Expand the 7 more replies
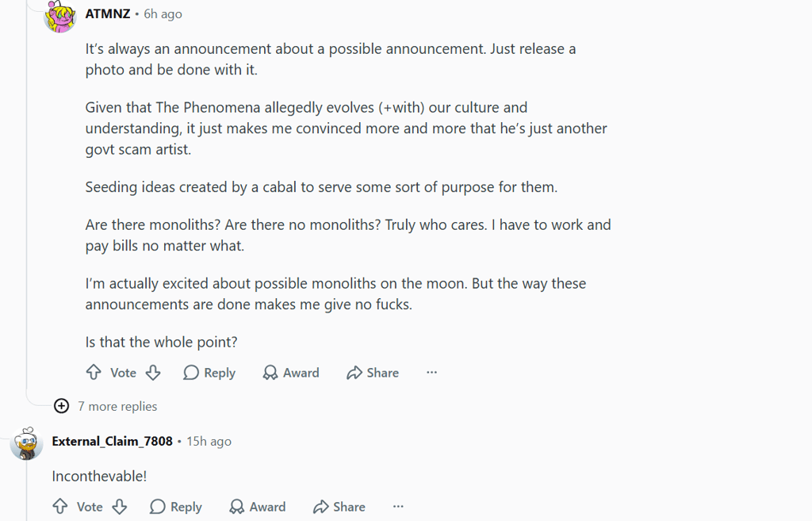This screenshot has height=521, width=812. (x=117, y=407)
